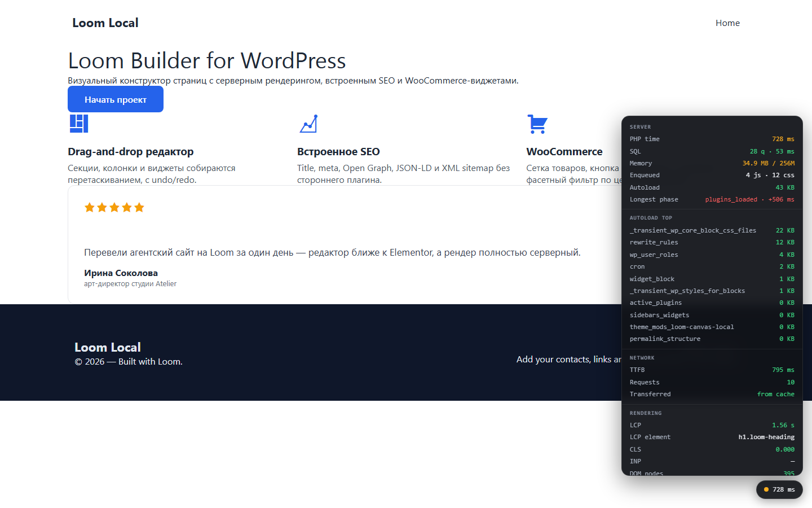Click the Loom Local footer logo
The image size is (812, 508).
point(108,347)
